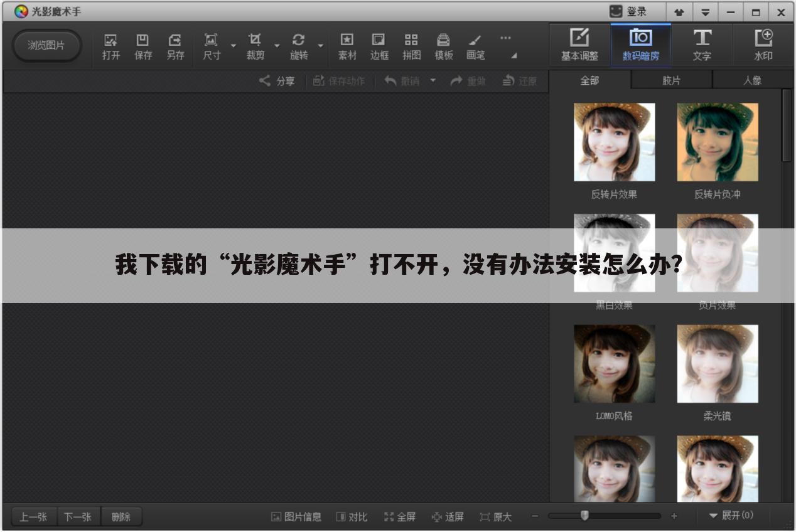Open the 素材 materials tool
Image resolution: width=796 pixels, height=532 pixels.
(x=347, y=46)
